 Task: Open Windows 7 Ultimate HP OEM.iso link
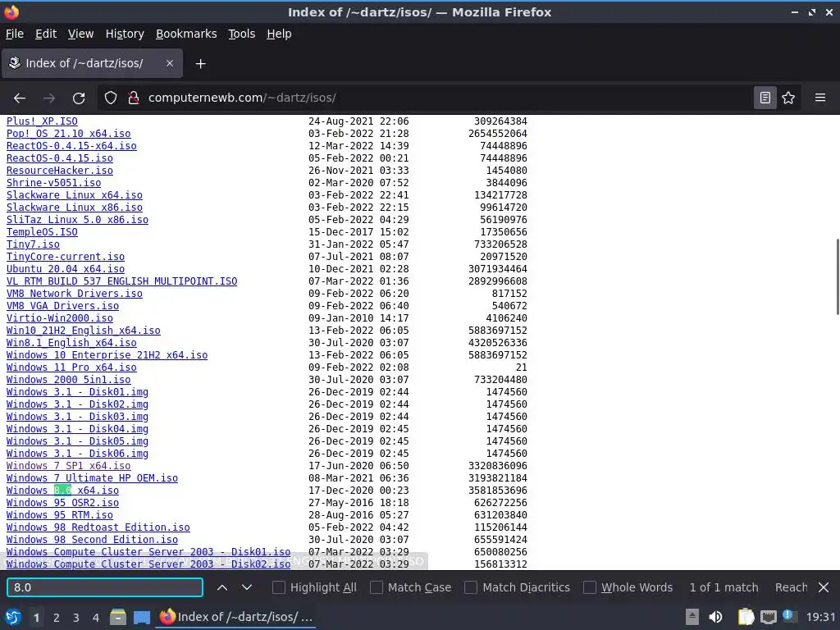click(x=92, y=478)
